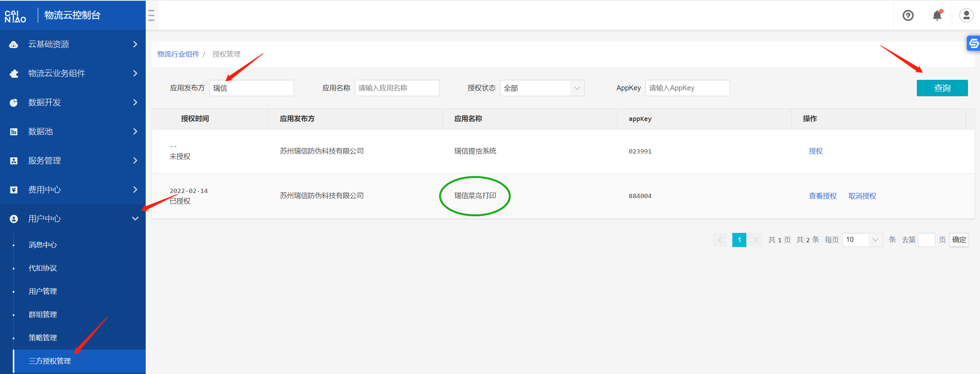Click the 查询 search button
The height and width of the screenshot is (374, 980).
click(942, 88)
